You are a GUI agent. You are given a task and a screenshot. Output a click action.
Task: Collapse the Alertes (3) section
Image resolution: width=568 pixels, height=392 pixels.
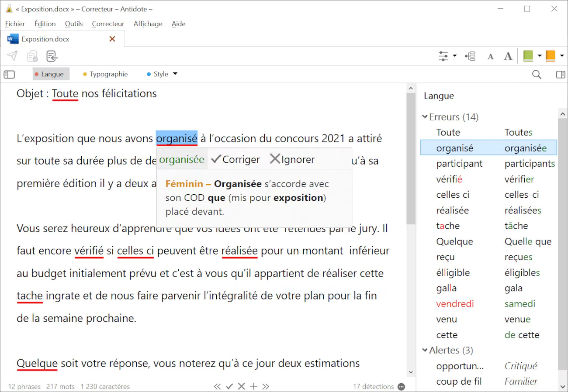(x=425, y=350)
